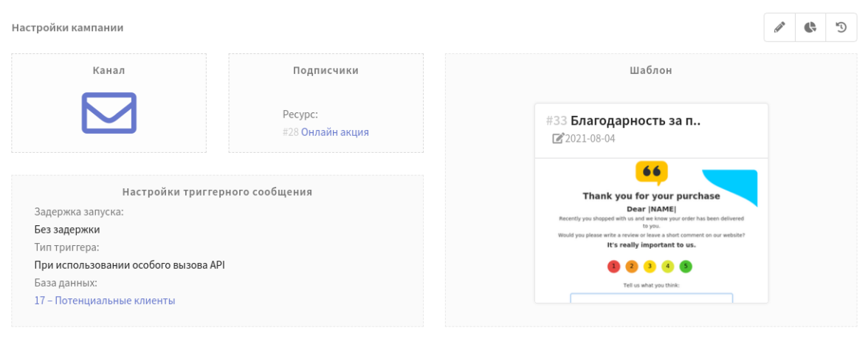
Task: Open template title "Благодарность за п.."
Action: (635, 121)
